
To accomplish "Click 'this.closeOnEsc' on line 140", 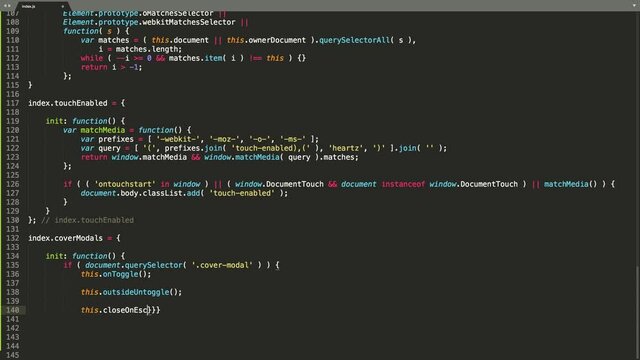I will 114,309.
